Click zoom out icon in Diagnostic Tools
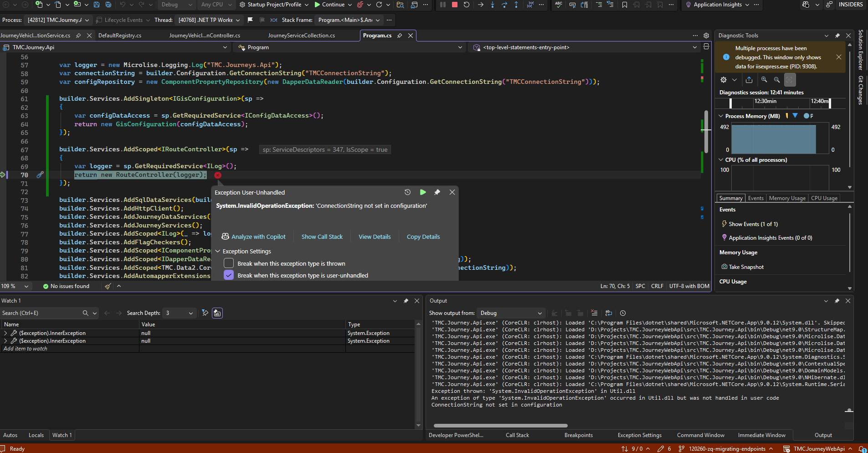The width and height of the screenshot is (868, 453). pos(777,80)
